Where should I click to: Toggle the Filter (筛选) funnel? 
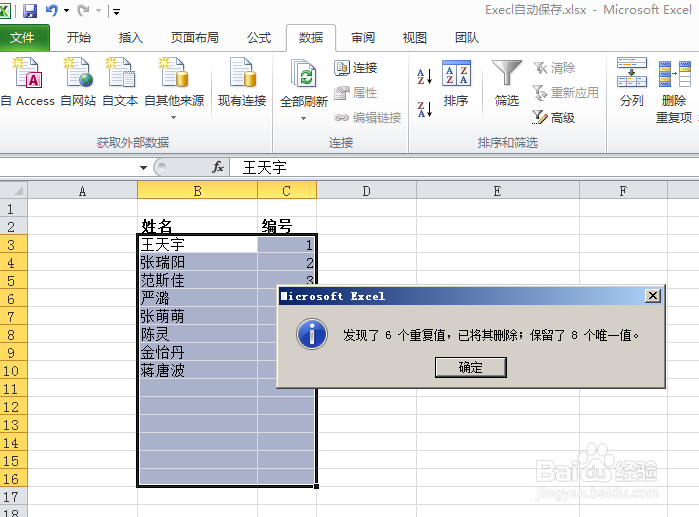click(507, 84)
